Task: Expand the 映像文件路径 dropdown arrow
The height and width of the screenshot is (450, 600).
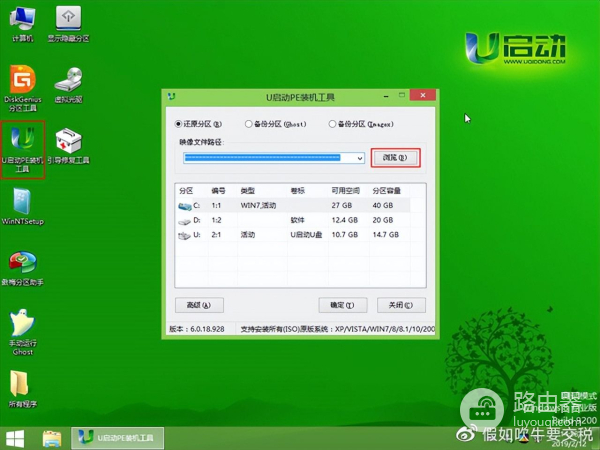Action: [360, 158]
